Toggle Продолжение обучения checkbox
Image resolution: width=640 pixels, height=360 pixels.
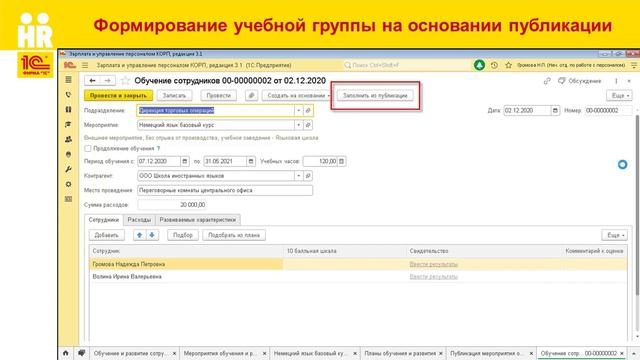(x=88, y=149)
